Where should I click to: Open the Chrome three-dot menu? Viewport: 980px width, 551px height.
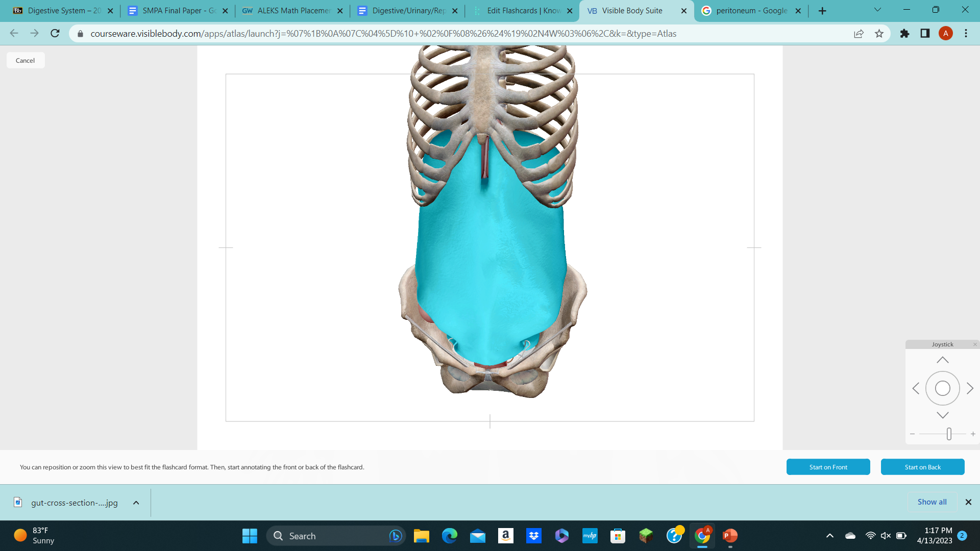(965, 34)
